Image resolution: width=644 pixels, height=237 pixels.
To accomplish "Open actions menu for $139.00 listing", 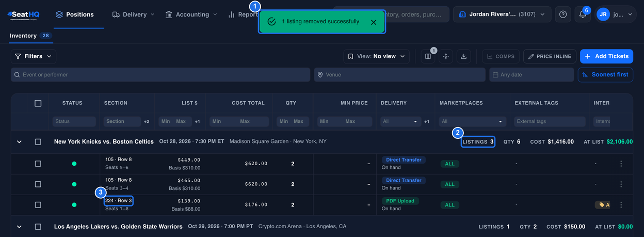I will tap(621, 205).
